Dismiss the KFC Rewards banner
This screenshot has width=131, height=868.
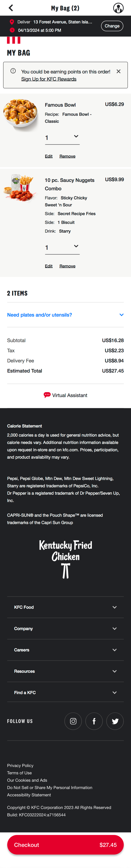(119, 71)
